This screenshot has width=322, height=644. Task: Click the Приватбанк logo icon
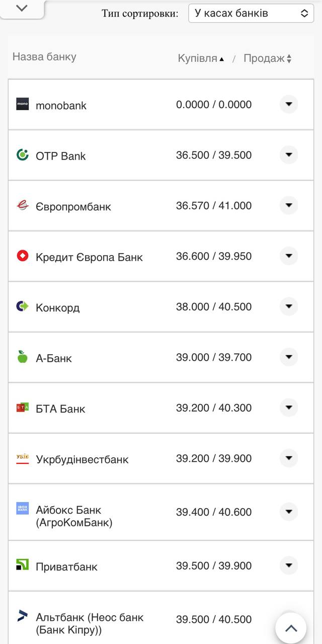coord(22,566)
